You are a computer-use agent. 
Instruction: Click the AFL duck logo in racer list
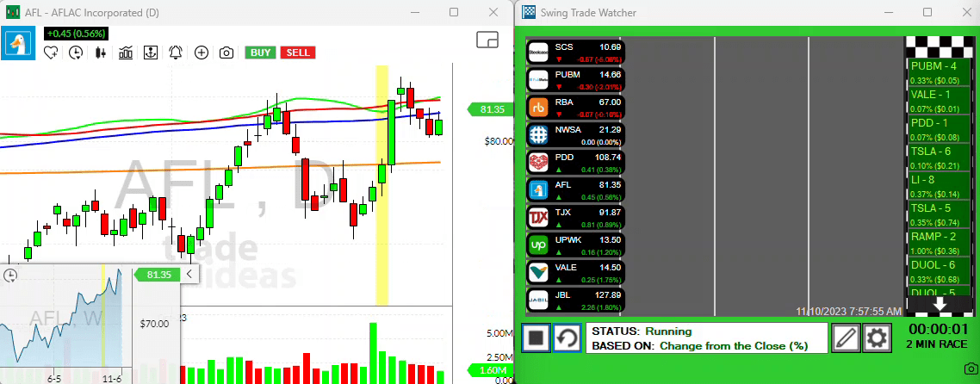coord(538,190)
